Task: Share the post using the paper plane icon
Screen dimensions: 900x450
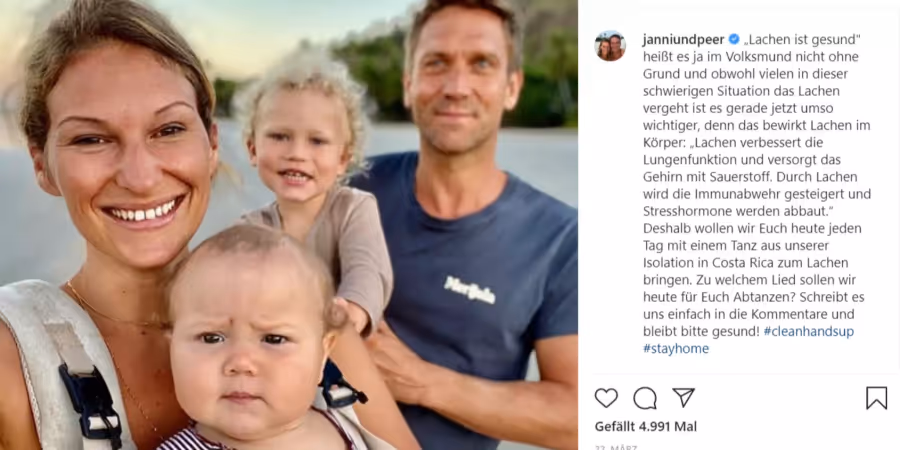Action: coord(684,398)
